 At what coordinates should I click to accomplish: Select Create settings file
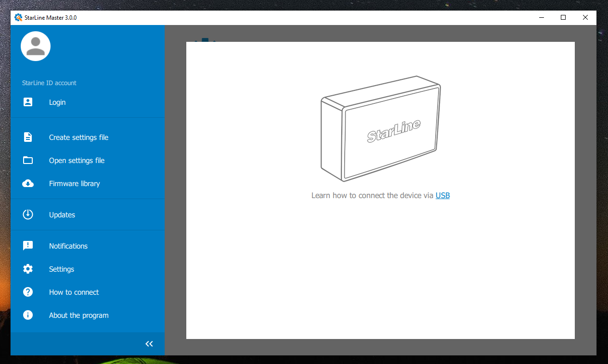click(x=88, y=138)
